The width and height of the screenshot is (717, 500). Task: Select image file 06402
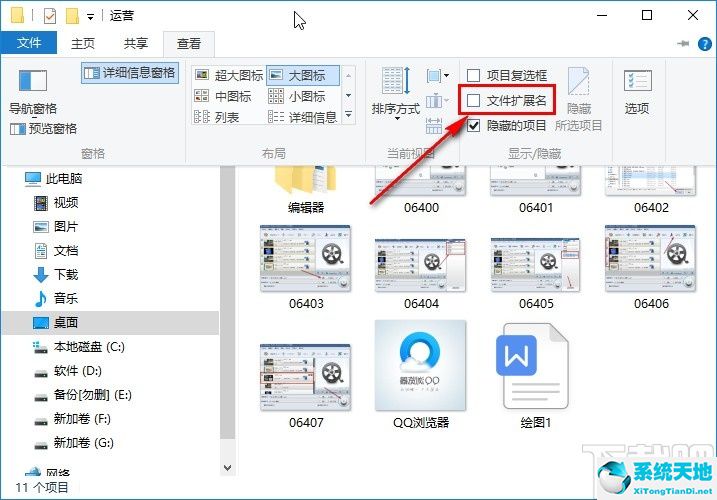[651, 191]
